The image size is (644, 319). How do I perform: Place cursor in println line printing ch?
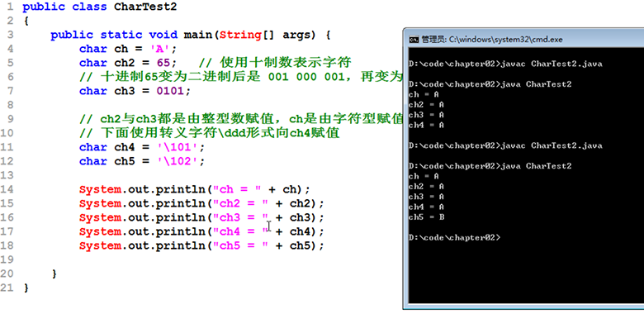[x=195, y=189]
